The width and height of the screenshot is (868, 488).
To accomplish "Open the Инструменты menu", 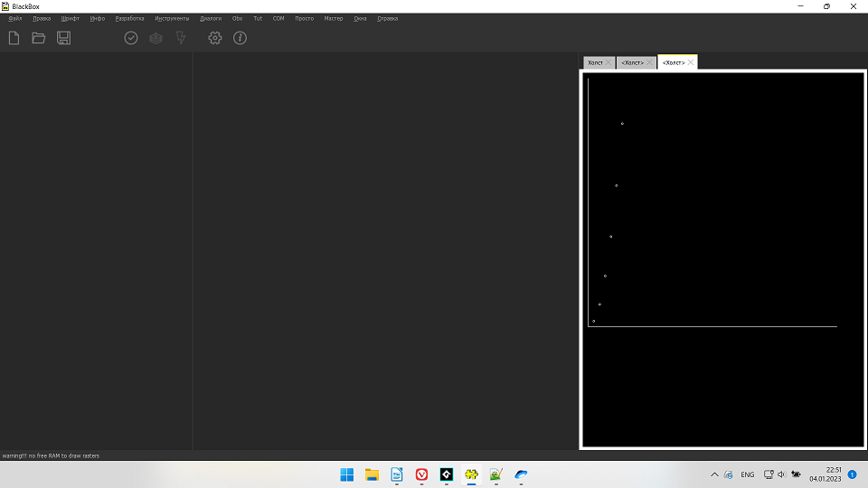I will tap(172, 18).
